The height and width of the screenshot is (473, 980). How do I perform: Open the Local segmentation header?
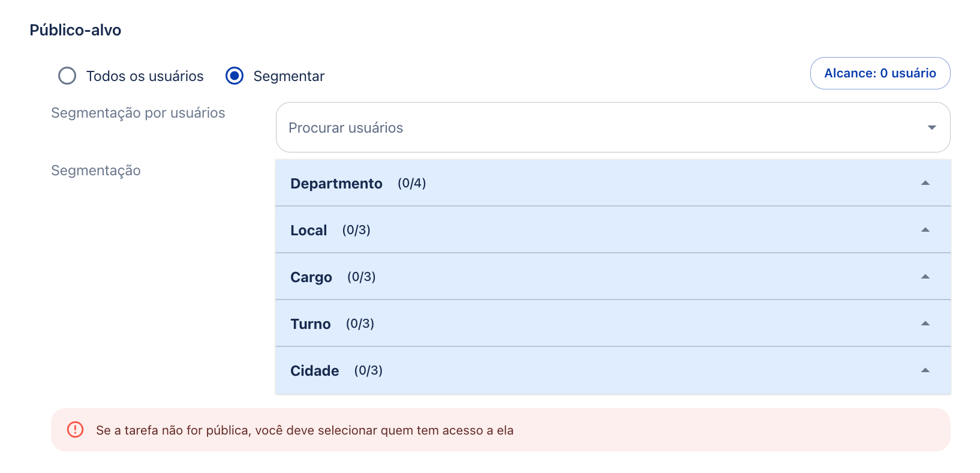coord(613,230)
